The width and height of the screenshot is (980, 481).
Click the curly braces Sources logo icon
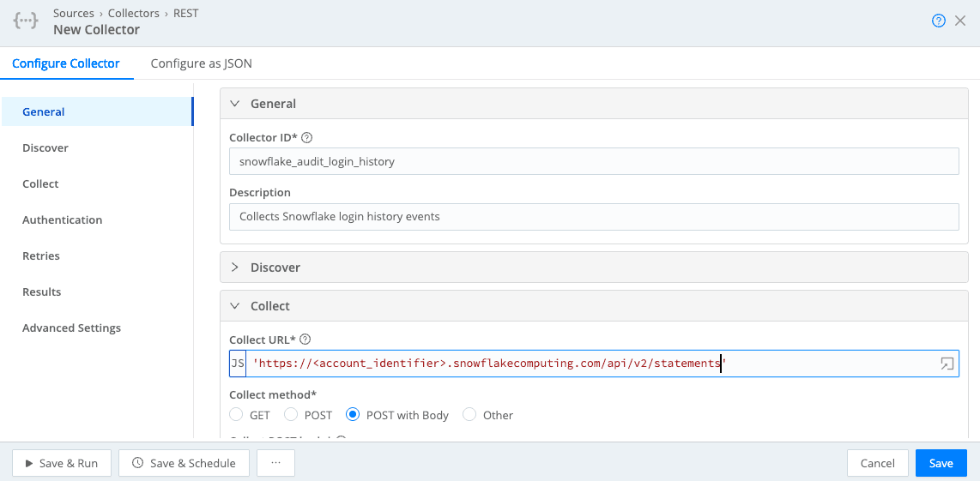point(26,21)
